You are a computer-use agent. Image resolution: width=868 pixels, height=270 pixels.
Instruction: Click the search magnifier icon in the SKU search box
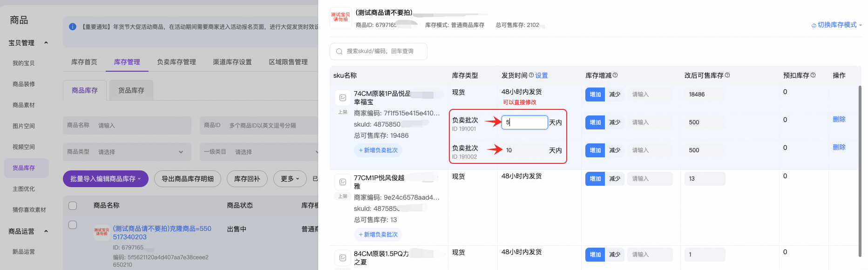[x=339, y=51]
